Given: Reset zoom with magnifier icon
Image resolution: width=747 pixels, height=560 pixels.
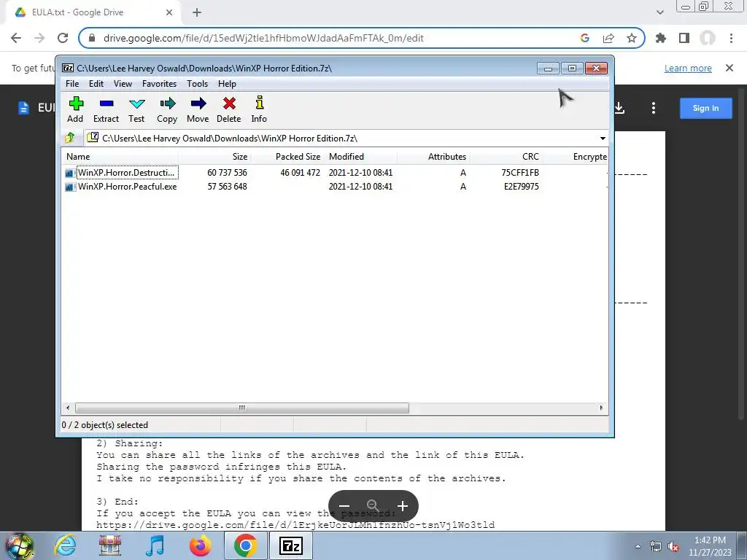Looking at the screenshot, I should tap(373, 506).
